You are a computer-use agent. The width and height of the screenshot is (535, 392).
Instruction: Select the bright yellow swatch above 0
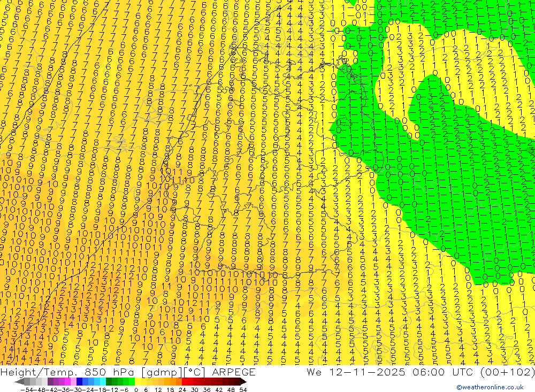click(138, 382)
